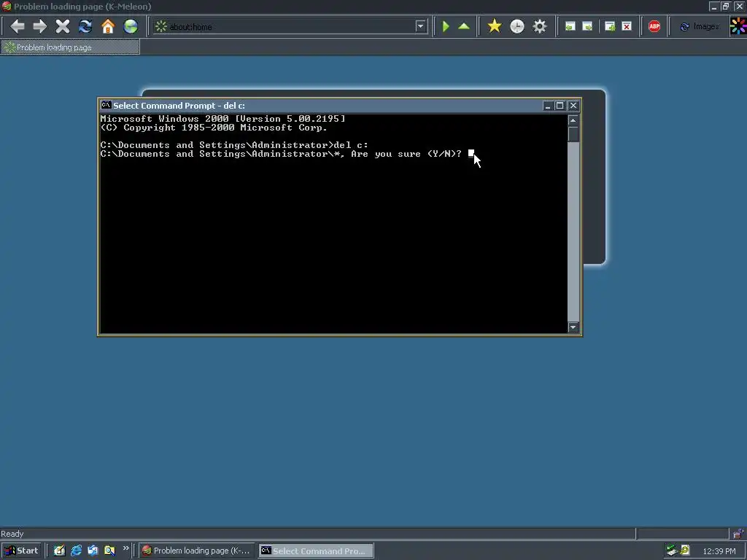The image size is (747, 560).
Task: Switch to K-Meleon taskbar button
Action: coord(197,551)
